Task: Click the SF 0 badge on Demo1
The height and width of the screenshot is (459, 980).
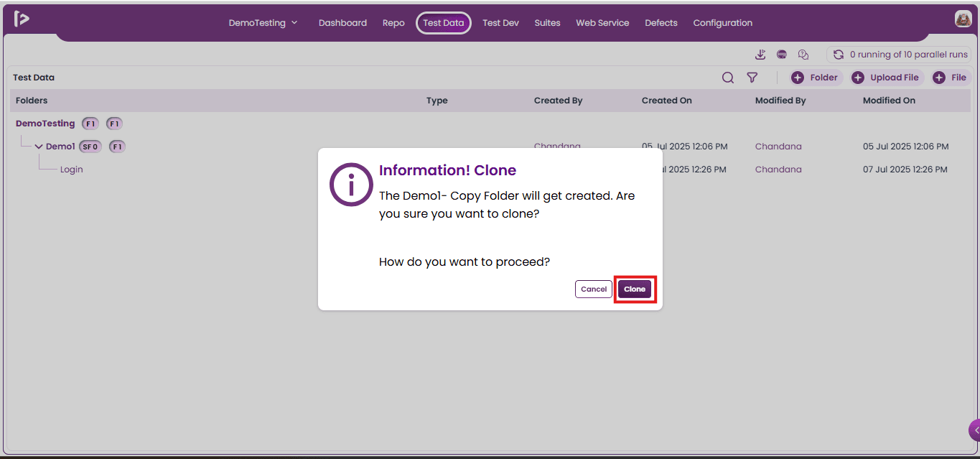Action: 90,147
